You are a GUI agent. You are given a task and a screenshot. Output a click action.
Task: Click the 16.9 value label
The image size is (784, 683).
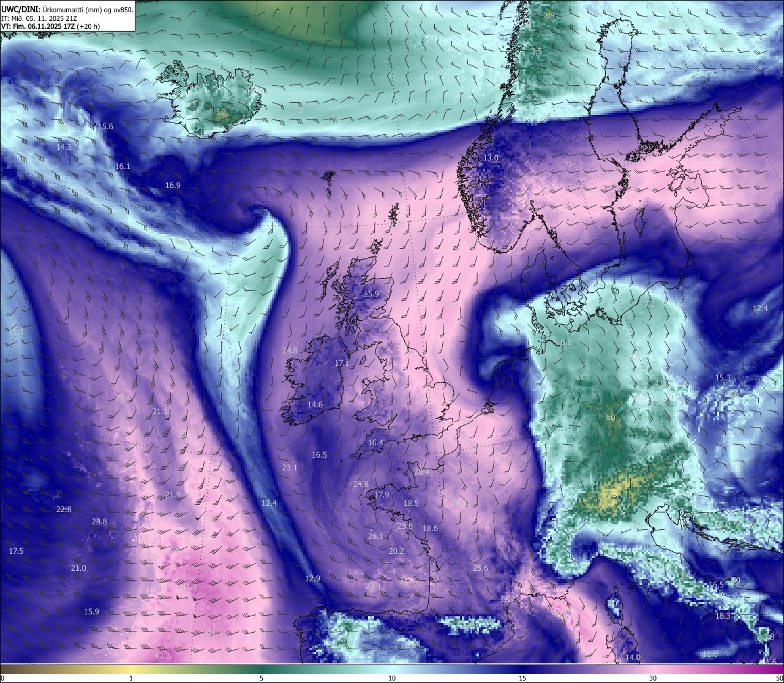[173, 186]
